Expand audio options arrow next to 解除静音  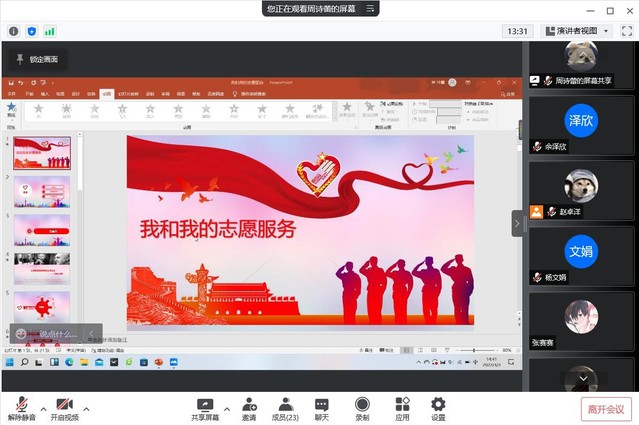(44, 409)
